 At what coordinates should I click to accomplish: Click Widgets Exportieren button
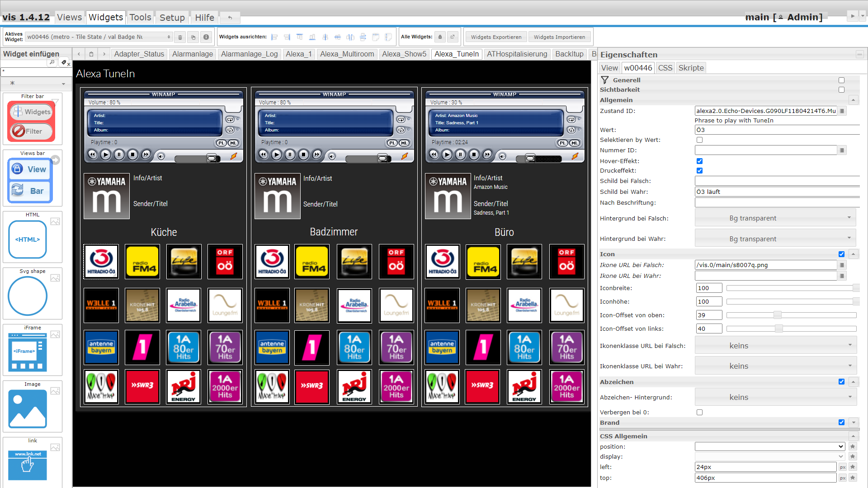(x=496, y=37)
